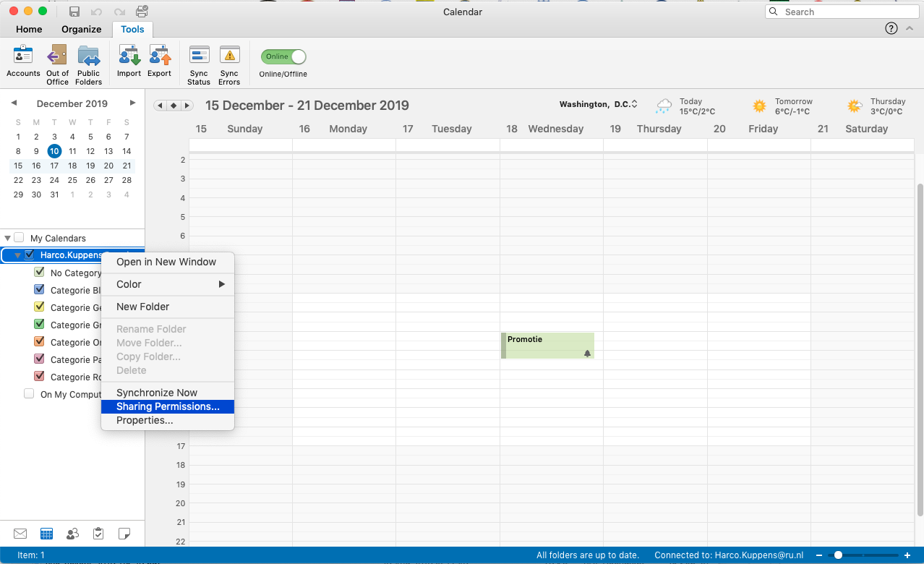Open the Accounts settings icon
Viewport: 924px width, 564px height.
[23, 56]
